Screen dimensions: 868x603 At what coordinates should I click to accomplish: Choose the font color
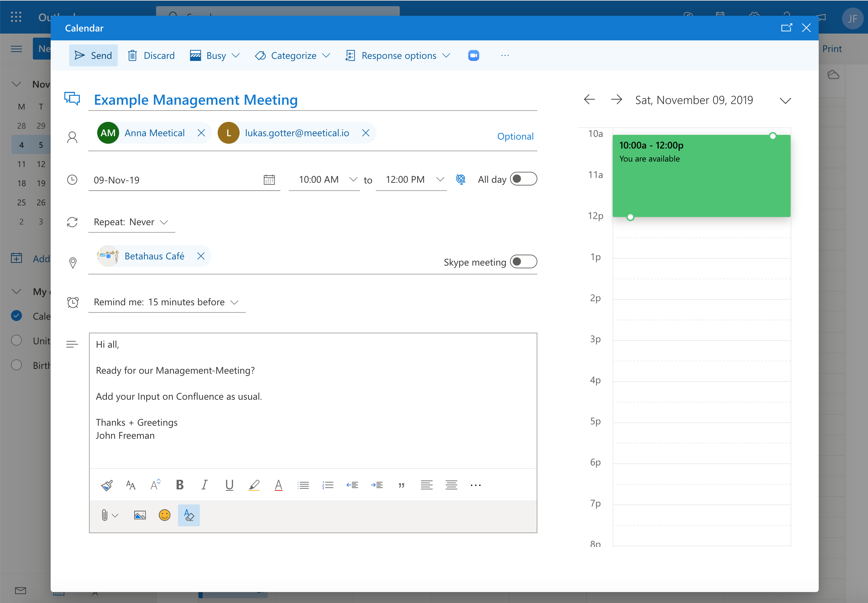coord(279,485)
